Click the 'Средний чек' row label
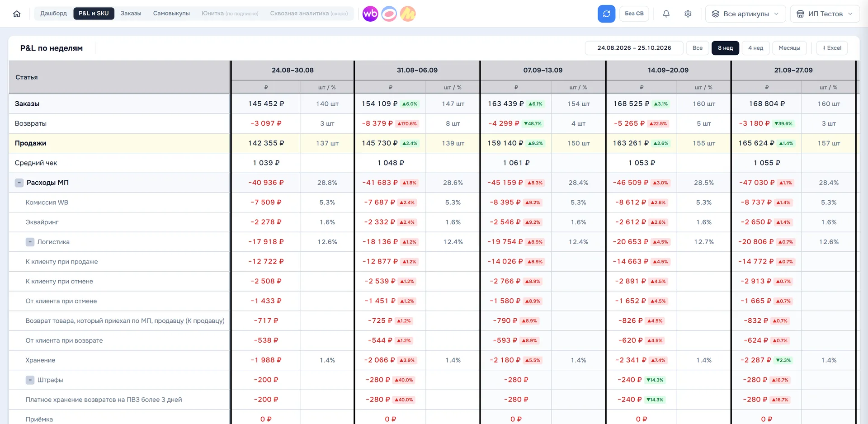This screenshot has height=424, width=868. point(36,163)
